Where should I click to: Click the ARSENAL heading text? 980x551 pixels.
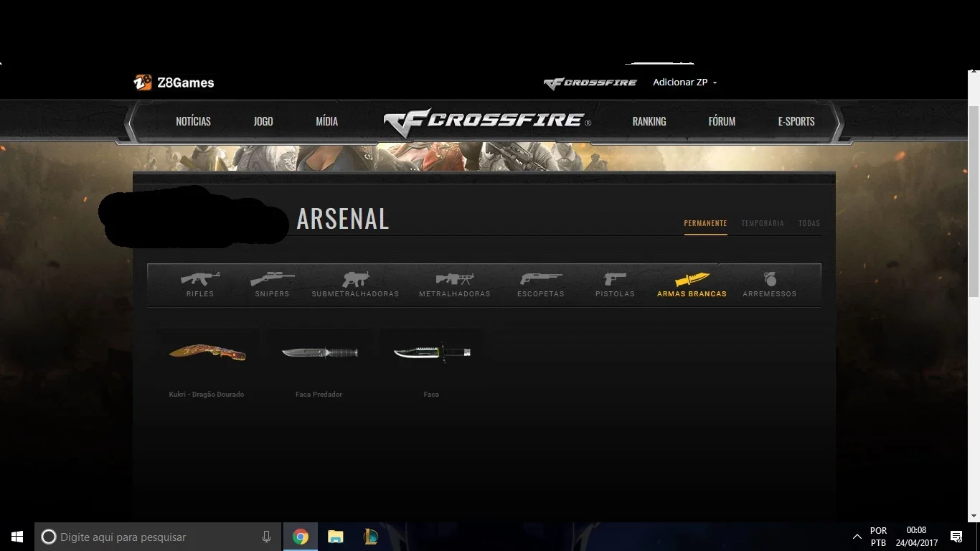click(343, 219)
